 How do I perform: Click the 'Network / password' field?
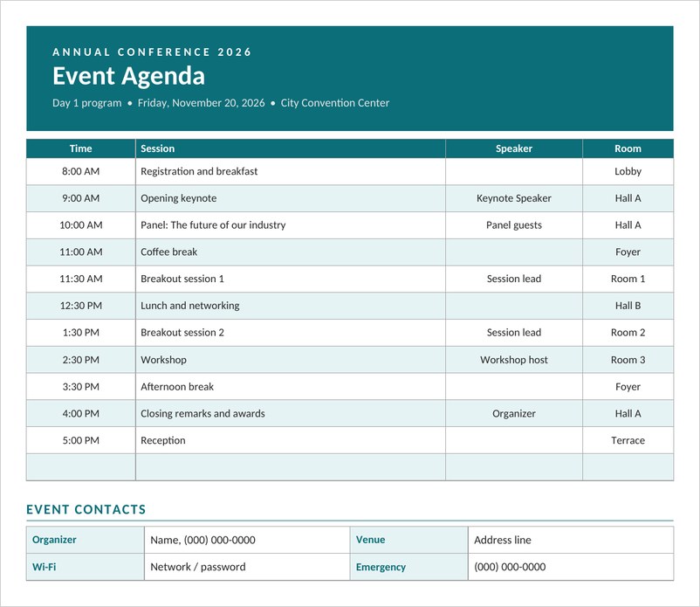click(247, 567)
